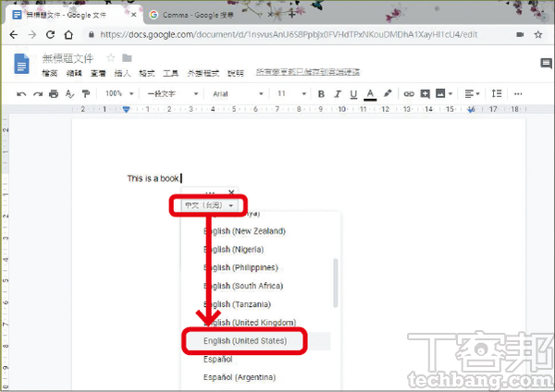Activate the paint format tool

tap(86, 93)
